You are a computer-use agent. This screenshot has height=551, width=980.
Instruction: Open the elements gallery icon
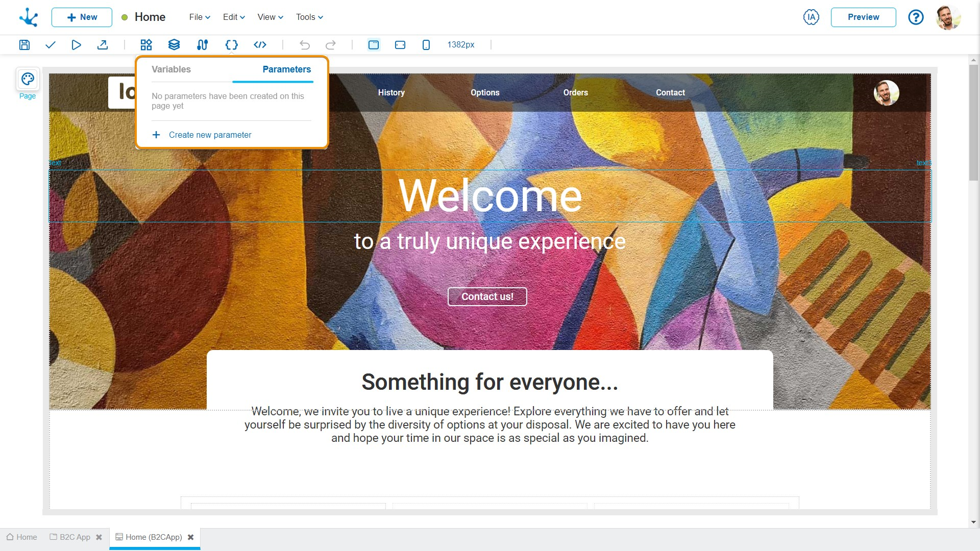tap(146, 45)
